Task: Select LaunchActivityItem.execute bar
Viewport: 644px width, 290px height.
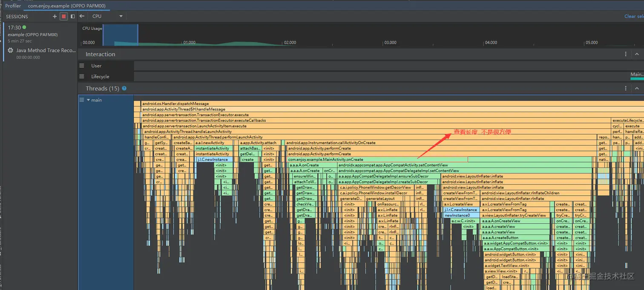Action: [376, 126]
